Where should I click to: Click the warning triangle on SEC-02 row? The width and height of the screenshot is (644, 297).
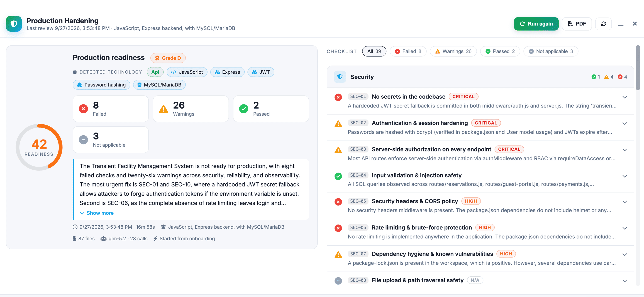pyautogui.click(x=338, y=124)
